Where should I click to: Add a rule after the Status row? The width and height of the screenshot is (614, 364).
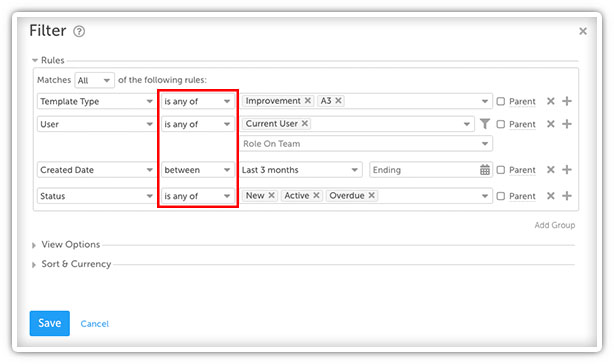(x=567, y=196)
